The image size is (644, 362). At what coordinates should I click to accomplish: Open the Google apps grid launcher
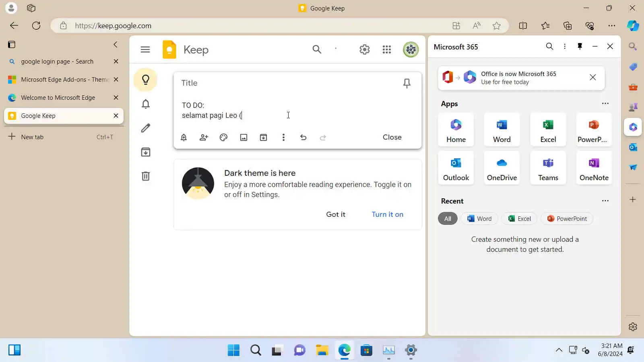pyautogui.click(x=387, y=49)
